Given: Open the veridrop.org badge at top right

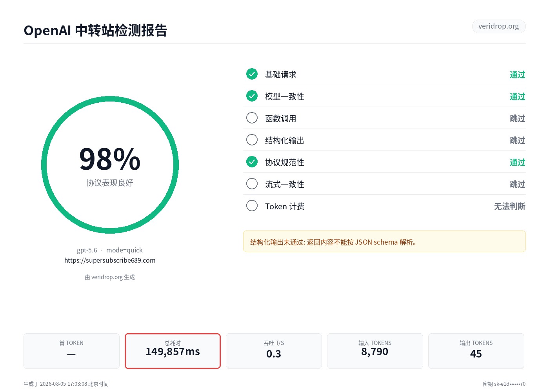Looking at the screenshot, I should [x=498, y=26].
